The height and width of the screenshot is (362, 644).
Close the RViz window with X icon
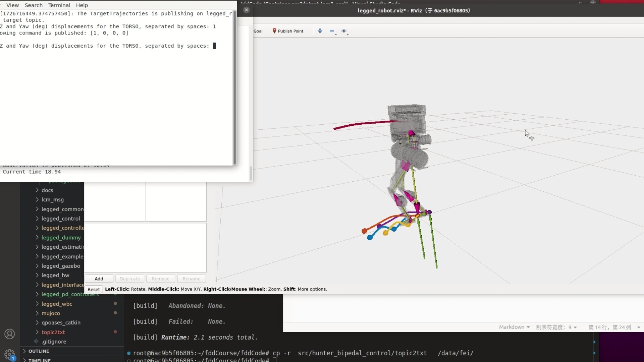(x=247, y=10)
